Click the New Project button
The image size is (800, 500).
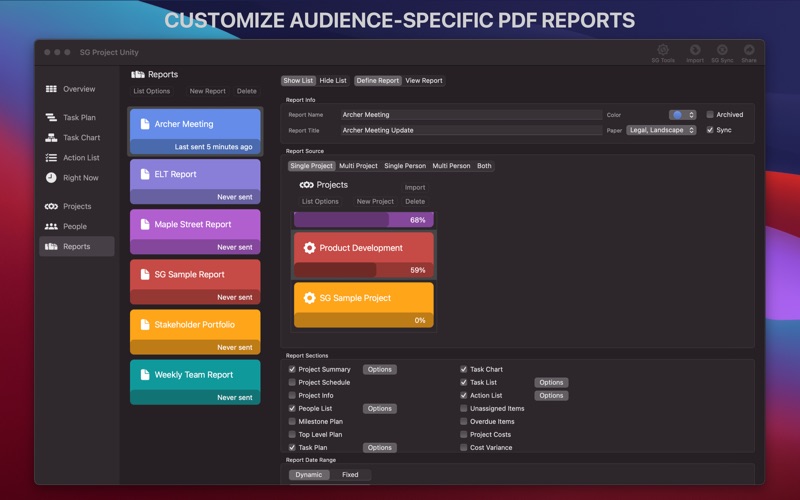pos(375,202)
